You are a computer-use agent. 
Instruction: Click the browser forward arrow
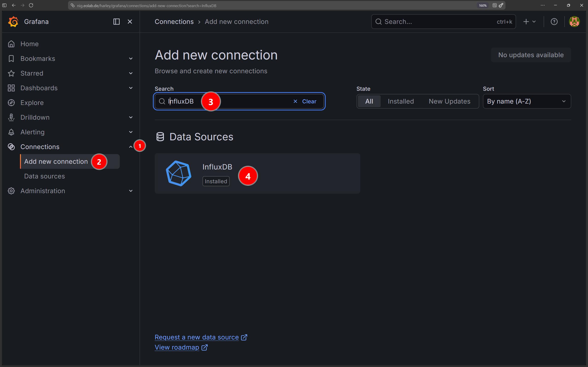[23, 5]
